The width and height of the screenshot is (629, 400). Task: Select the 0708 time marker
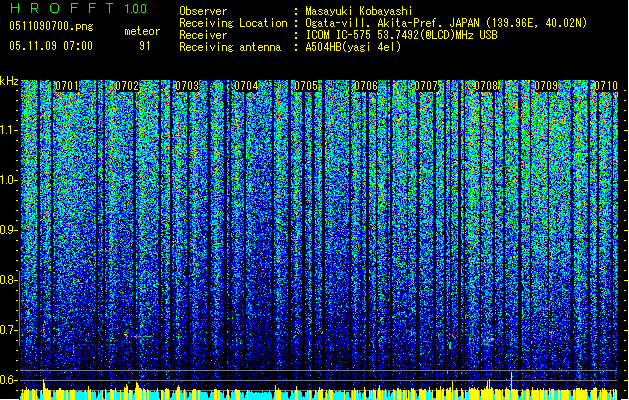coord(487,87)
